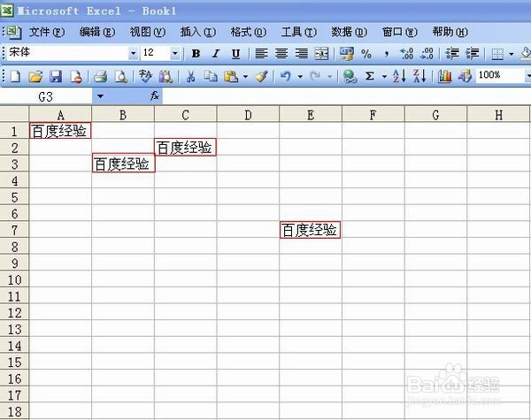Select the Format Painter brush
The width and height of the screenshot is (531, 420).
click(x=261, y=76)
